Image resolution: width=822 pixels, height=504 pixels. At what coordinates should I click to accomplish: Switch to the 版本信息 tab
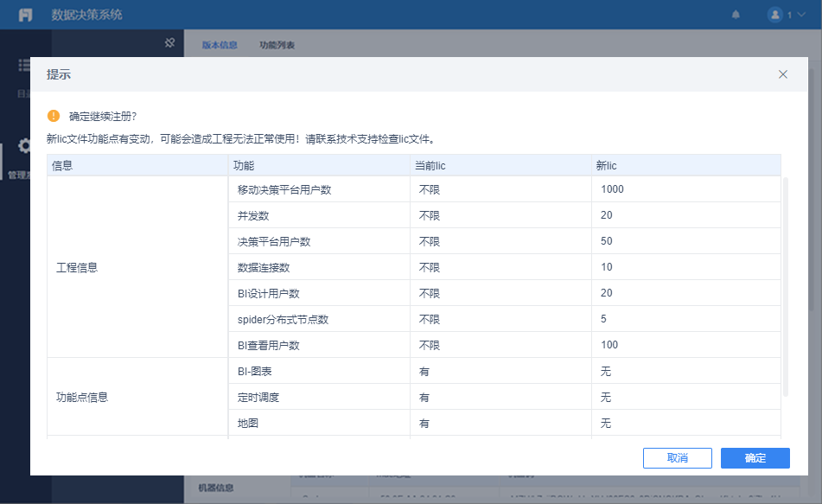pyautogui.click(x=220, y=45)
